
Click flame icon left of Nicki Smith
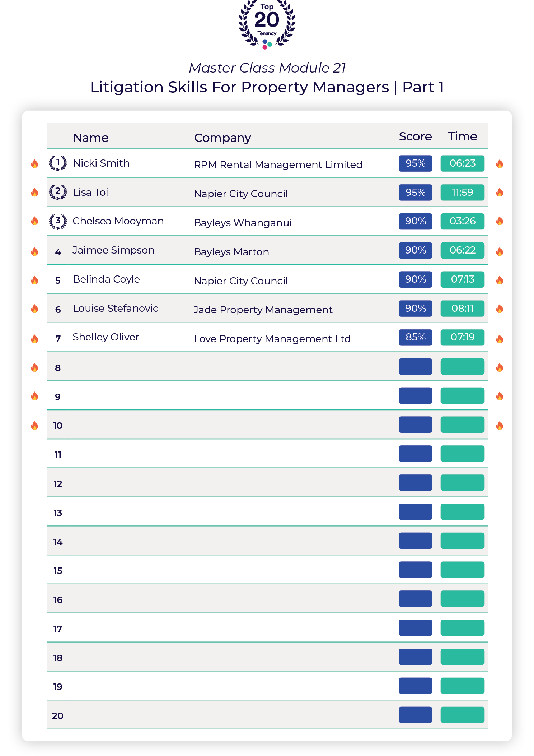point(34,164)
